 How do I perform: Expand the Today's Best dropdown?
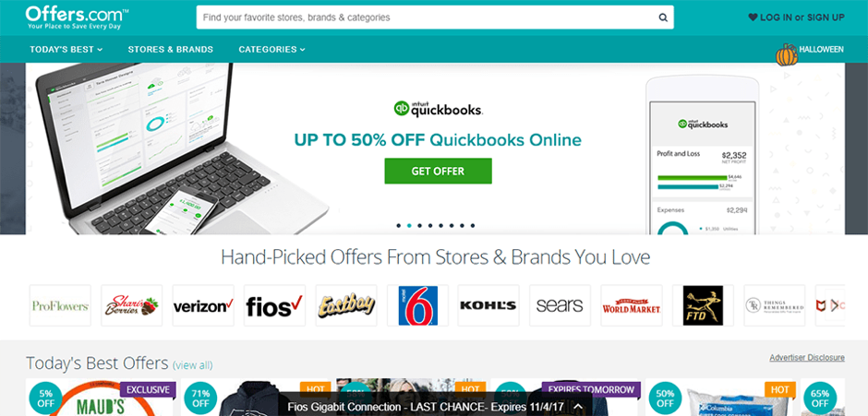pos(66,49)
